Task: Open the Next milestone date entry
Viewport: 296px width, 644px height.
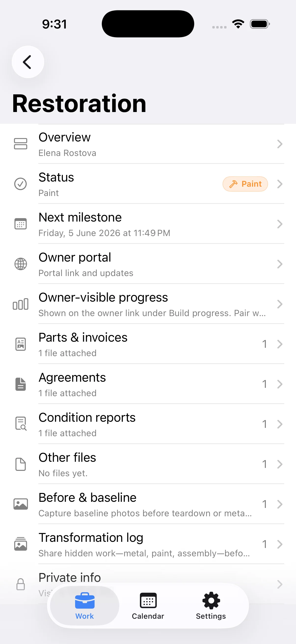Action: [148, 224]
